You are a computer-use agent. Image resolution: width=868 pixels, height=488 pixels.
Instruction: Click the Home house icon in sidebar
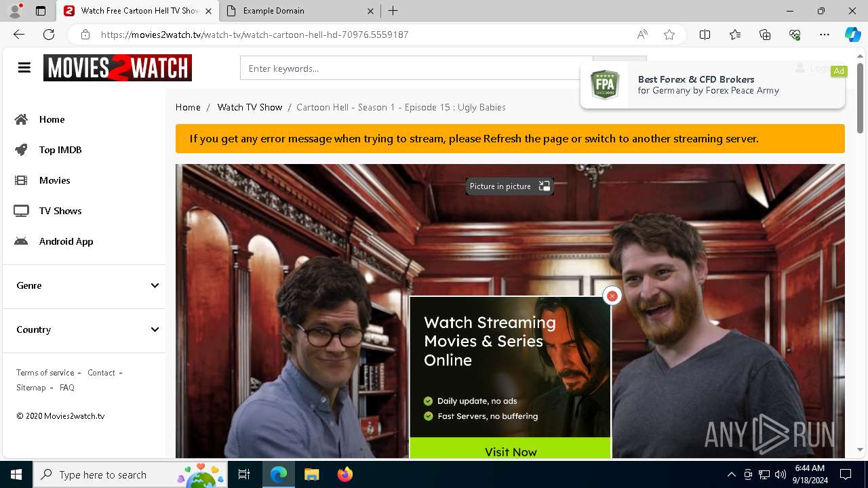[22, 119]
